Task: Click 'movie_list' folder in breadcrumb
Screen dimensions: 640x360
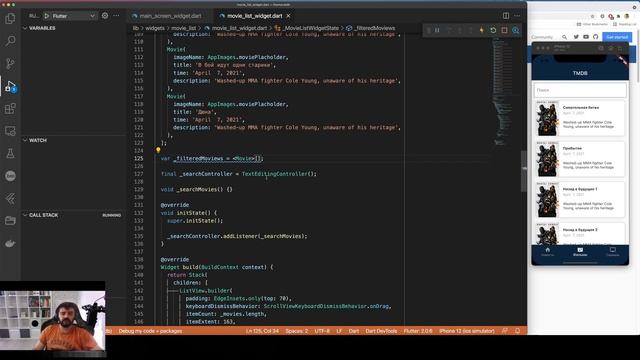Action: (x=184, y=28)
